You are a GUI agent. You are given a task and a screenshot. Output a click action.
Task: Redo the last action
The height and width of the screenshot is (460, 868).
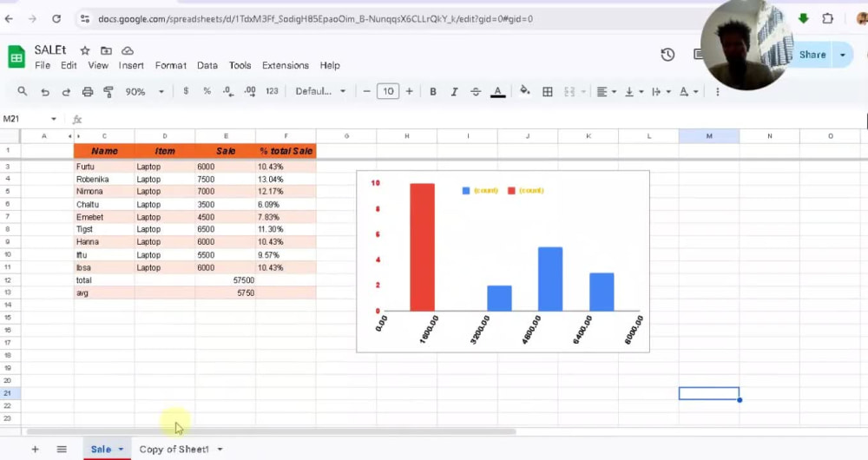click(x=66, y=92)
